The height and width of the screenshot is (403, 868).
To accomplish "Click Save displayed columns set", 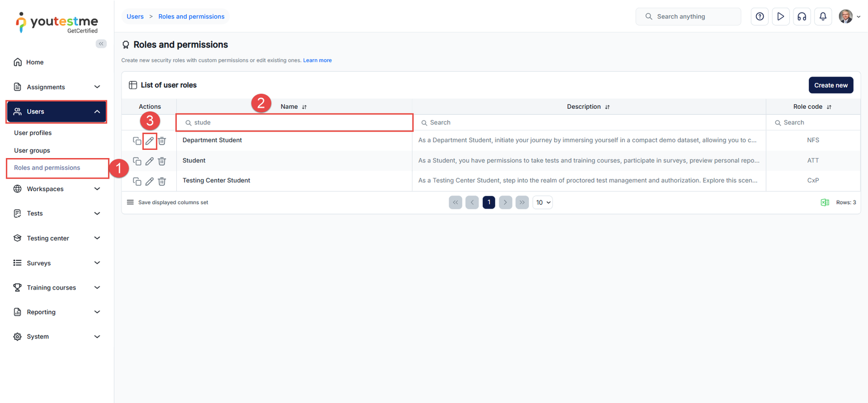I will pyautogui.click(x=173, y=203).
